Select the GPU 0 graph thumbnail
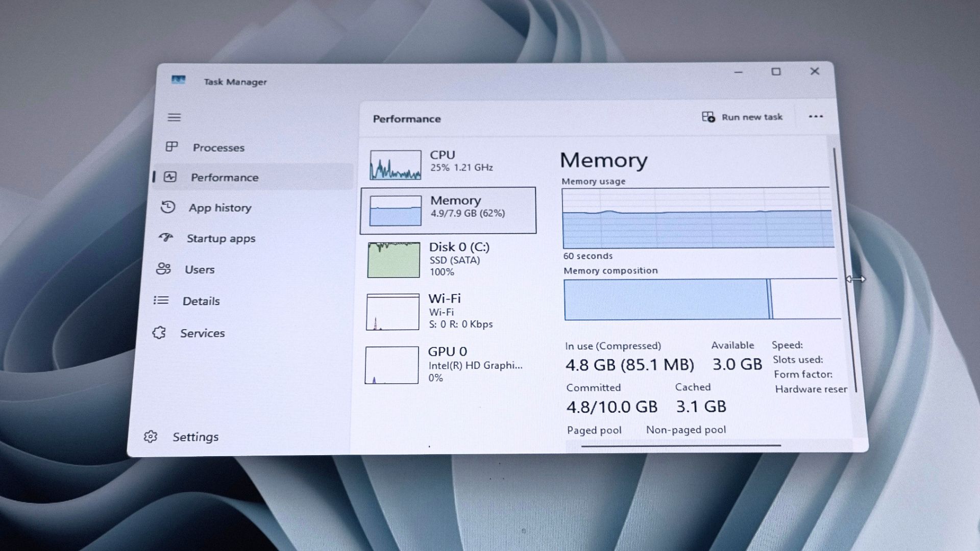Screen dimensions: 980x551 coord(391,365)
